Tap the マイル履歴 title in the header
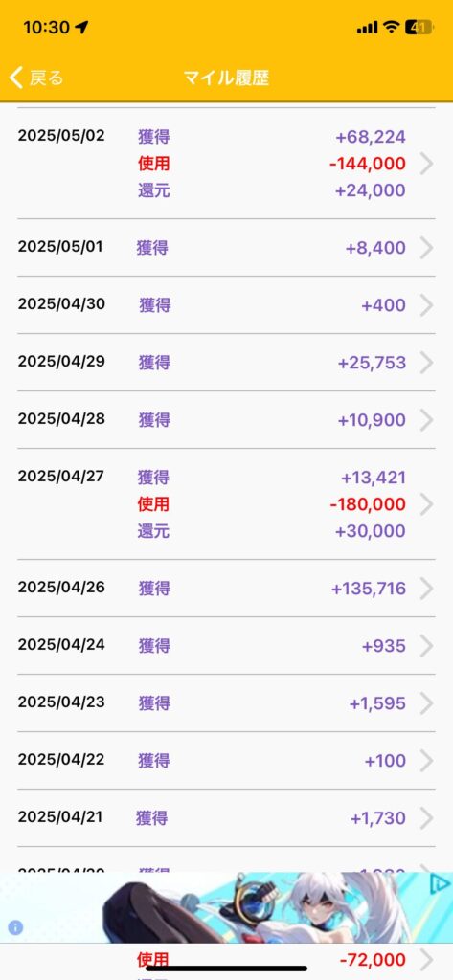Image resolution: width=453 pixels, height=980 pixels. (x=226, y=78)
